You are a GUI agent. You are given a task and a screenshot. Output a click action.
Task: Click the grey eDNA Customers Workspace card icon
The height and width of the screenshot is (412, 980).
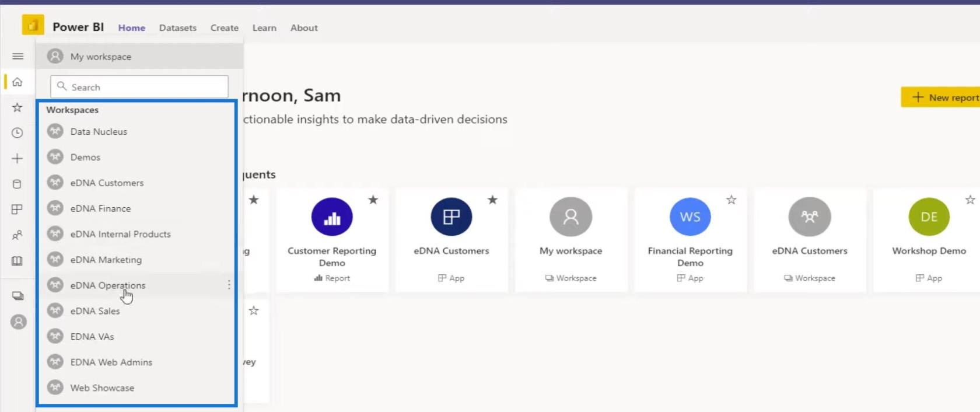tap(810, 217)
